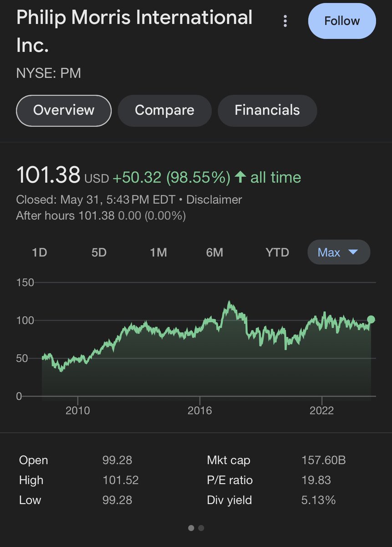Image resolution: width=392 pixels, height=547 pixels.
Task: Click the Div yield value 5.13%
Action: pyautogui.click(x=318, y=500)
